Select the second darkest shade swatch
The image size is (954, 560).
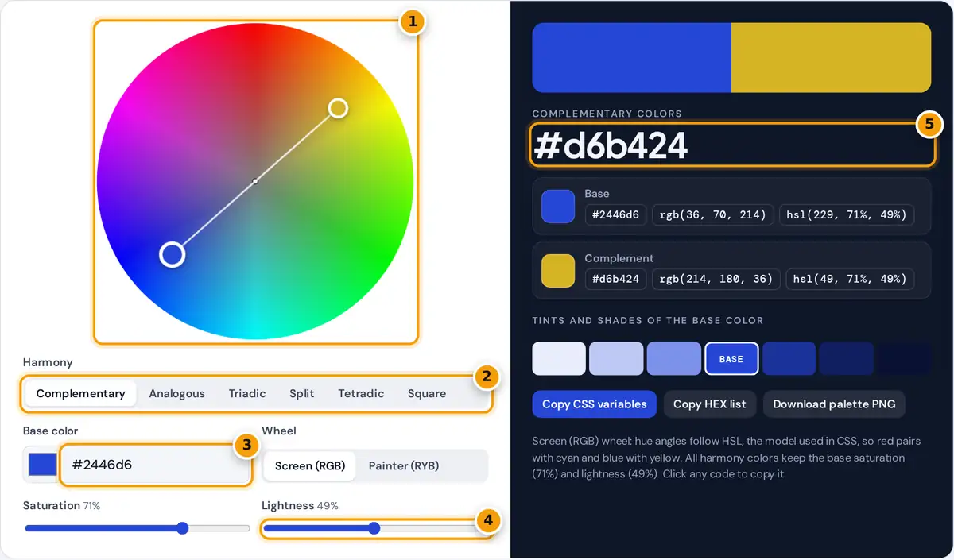(x=846, y=358)
